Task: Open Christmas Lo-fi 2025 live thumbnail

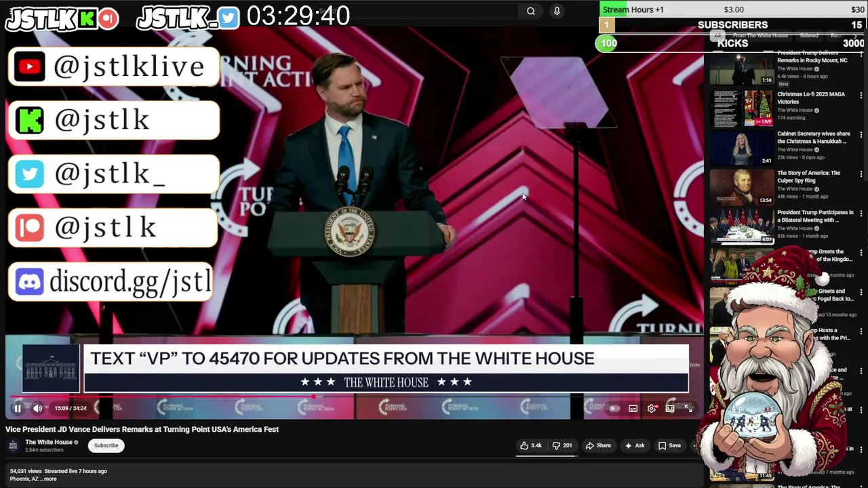Action: pos(741,108)
